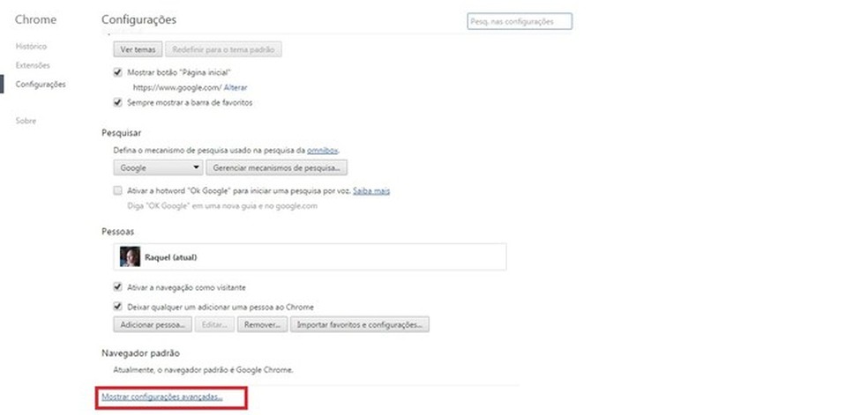Image resolution: width=868 pixels, height=415 pixels.
Task: Open the Google search engine dropdown
Action: click(x=159, y=167)
